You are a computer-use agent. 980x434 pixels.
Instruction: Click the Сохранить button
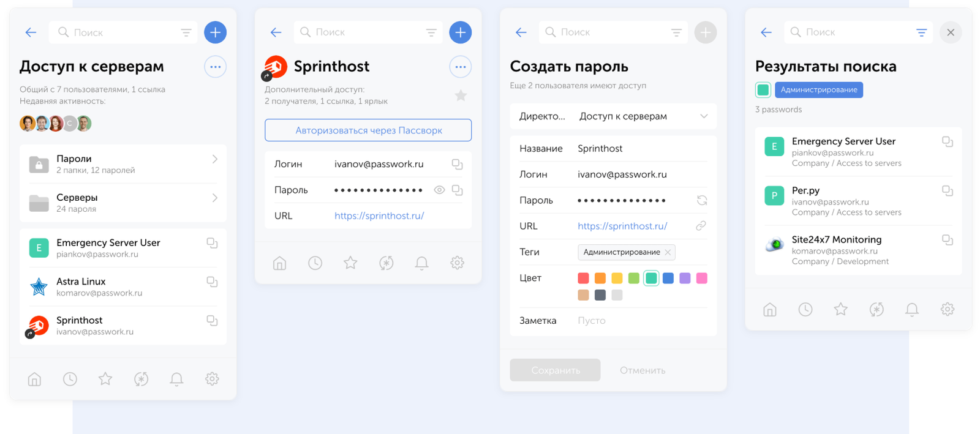pyautogui.click(x=555, y=370)
